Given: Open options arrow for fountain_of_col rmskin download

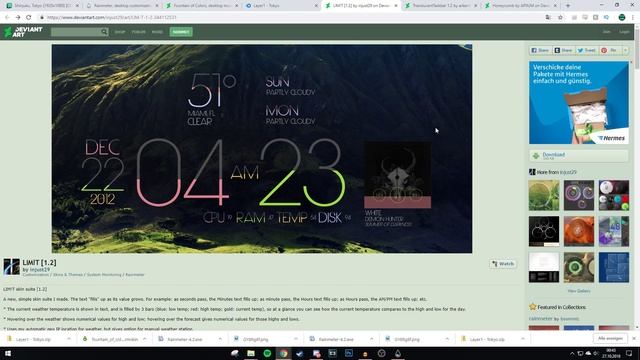Looking at the screenshot, I should tap(144, 339).
